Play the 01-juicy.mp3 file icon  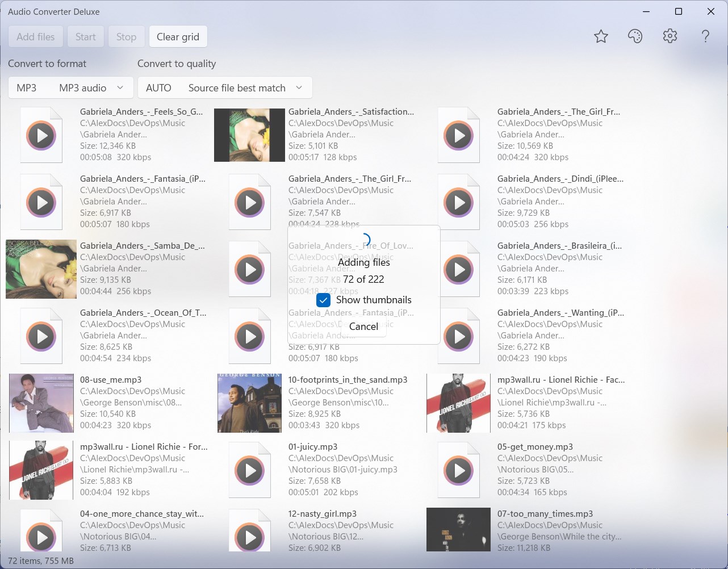[250, 470]
